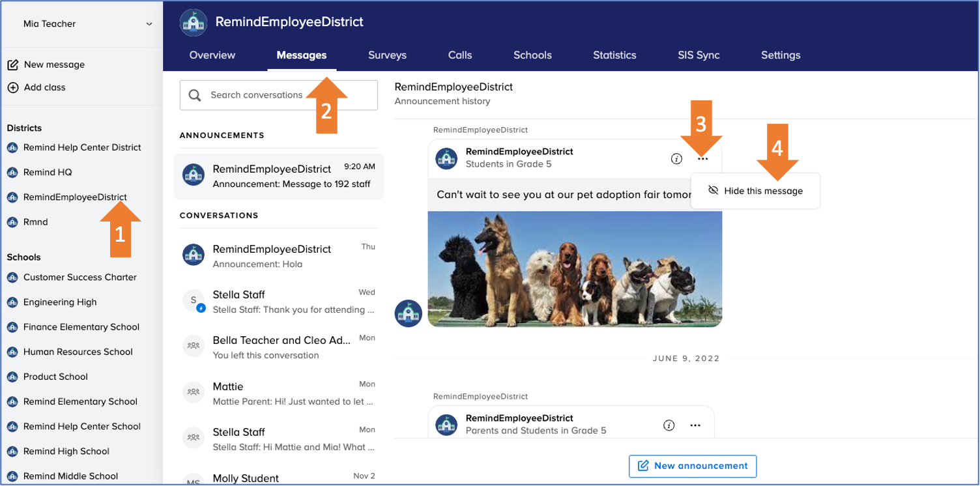Click avatar of Thursday Hola announcement

tap(194, 255)
